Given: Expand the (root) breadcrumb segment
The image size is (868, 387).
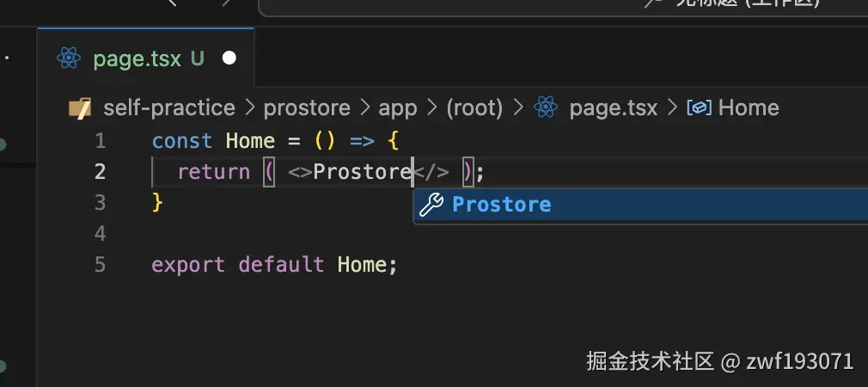Looking at the screenshot, I should [474, 108].
